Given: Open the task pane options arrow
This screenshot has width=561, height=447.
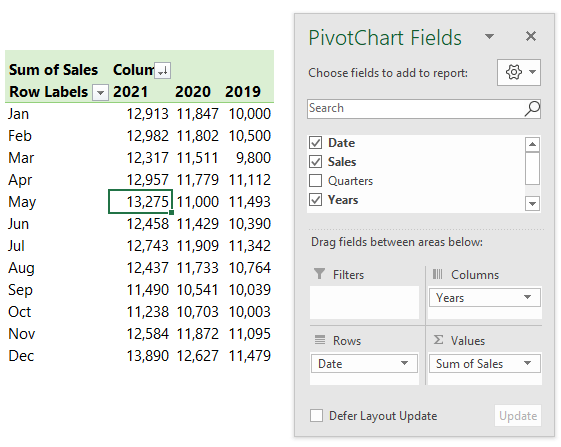Looking at the screenshot, I should pos(489,36).
